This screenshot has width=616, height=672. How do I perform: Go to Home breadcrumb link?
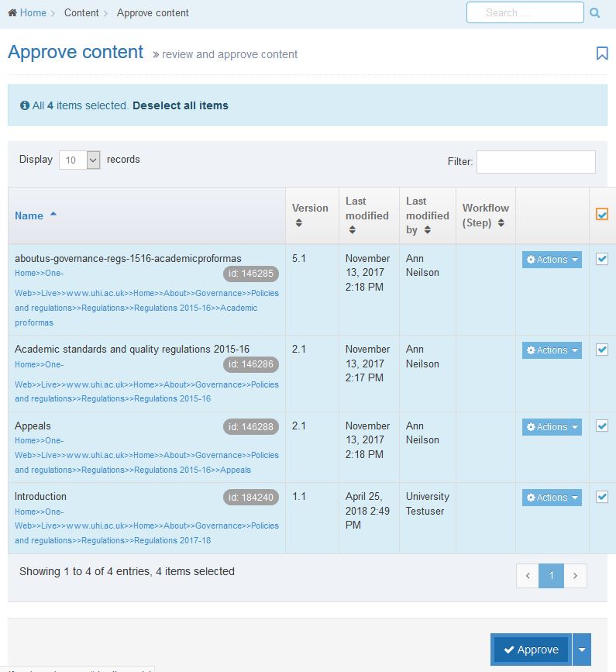(x=33, y=13)
